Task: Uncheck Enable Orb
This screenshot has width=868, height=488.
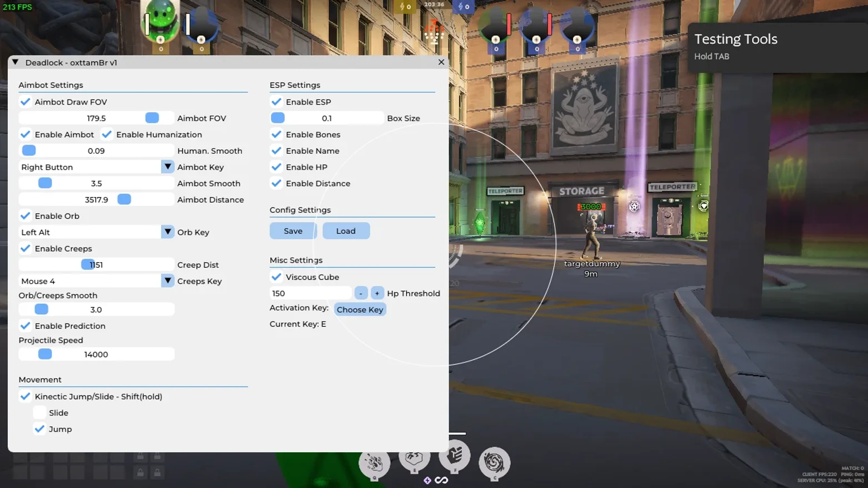Action: click(25, 216)
